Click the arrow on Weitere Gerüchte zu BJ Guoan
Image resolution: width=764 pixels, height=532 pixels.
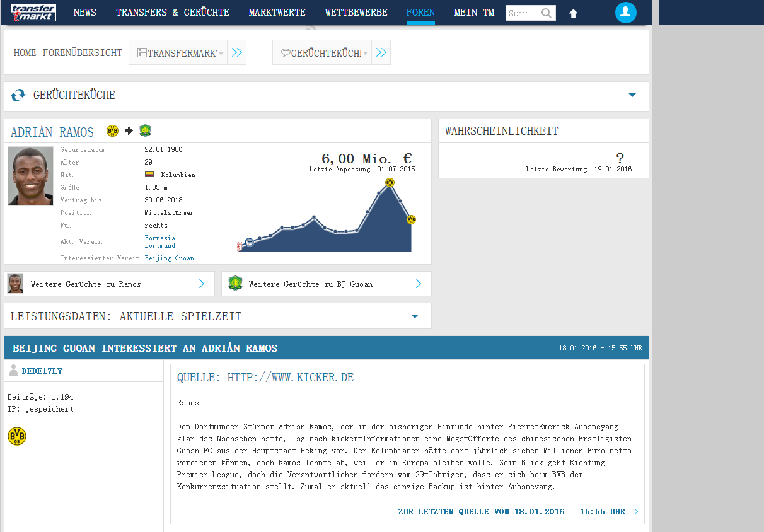(x=419, y=284)
